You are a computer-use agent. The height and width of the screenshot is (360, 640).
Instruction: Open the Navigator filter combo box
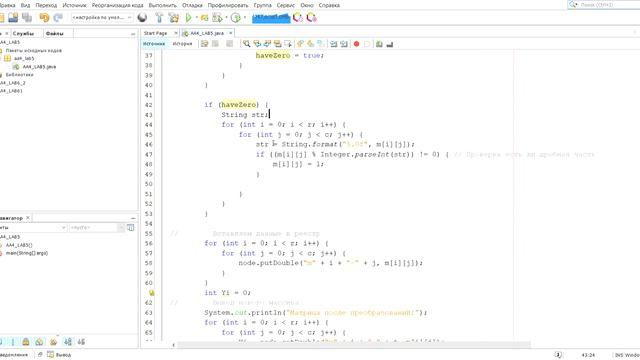click(x=97, y=227)
